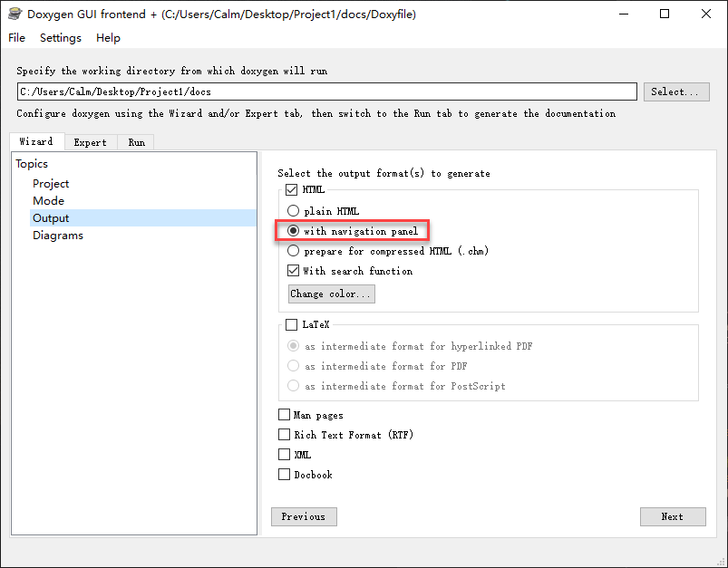Toggle the With search function checkbox
Image resolution: width=728 pixels, height=568 pixels.
tap(293, 271)
